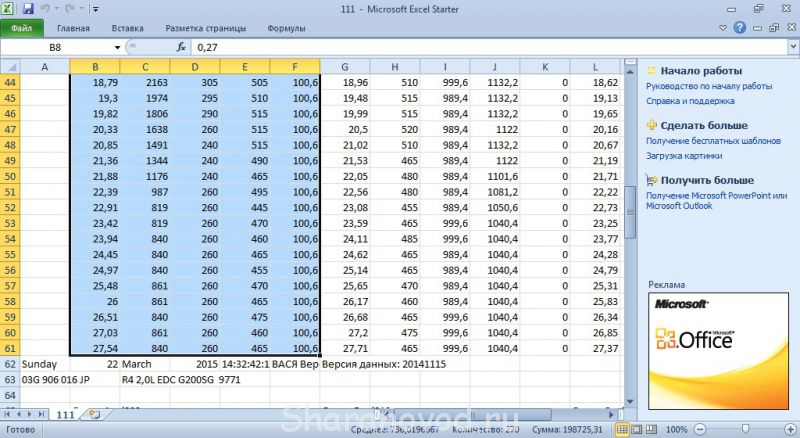Open the Руководство по началу работы link
The height and width of the screenshot is (438, 800).
pyautogui.click(x=709, y=87)
